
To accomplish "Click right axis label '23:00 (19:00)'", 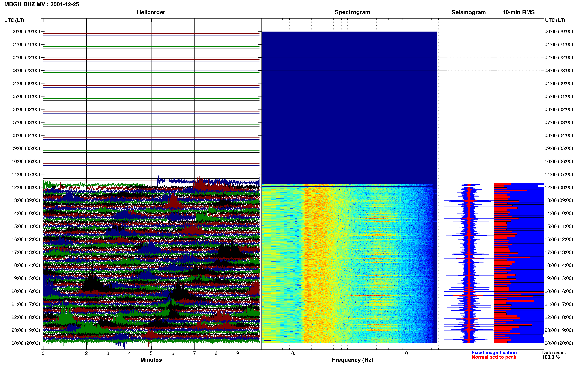I will 559,330.
